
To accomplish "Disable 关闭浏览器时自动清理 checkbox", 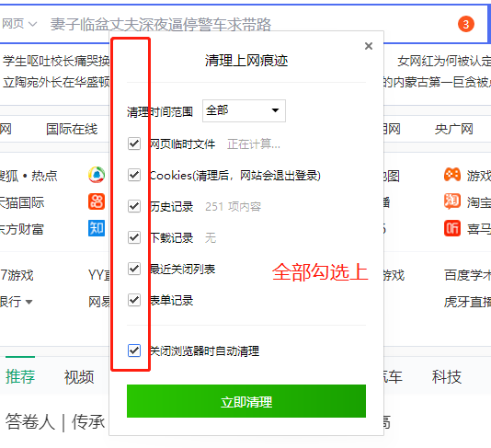I will pos(134,350).
